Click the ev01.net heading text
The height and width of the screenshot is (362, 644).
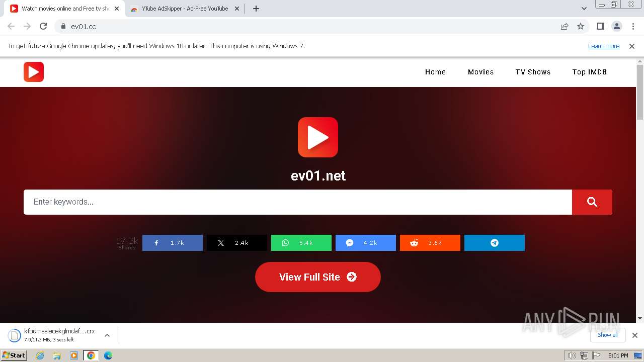click(318, 175)
